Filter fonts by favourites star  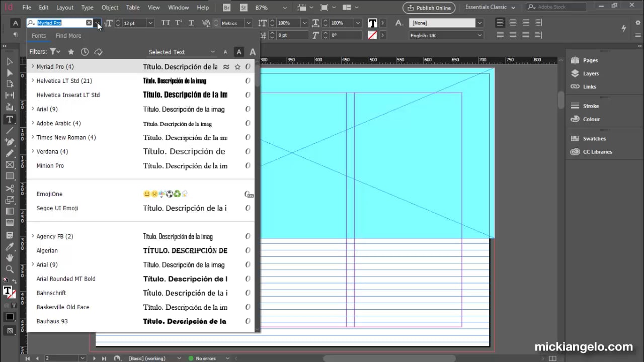click(x=71, y=52)
